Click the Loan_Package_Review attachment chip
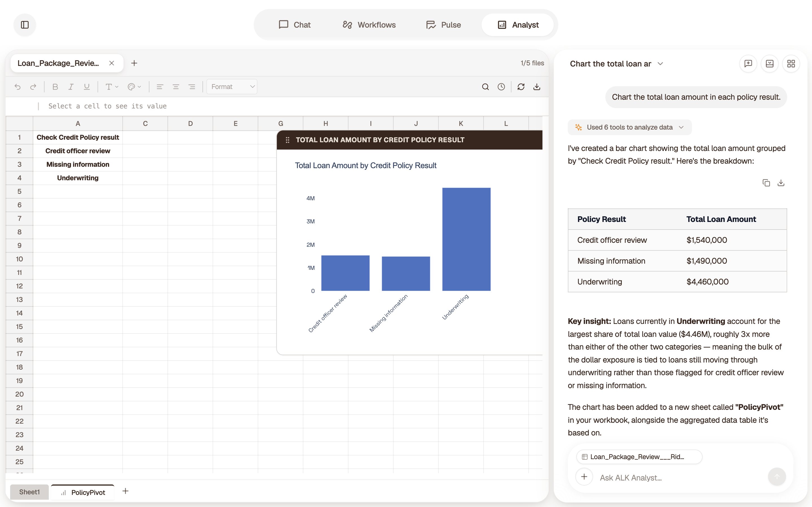812x507 pixels. [x=639, y=457]
